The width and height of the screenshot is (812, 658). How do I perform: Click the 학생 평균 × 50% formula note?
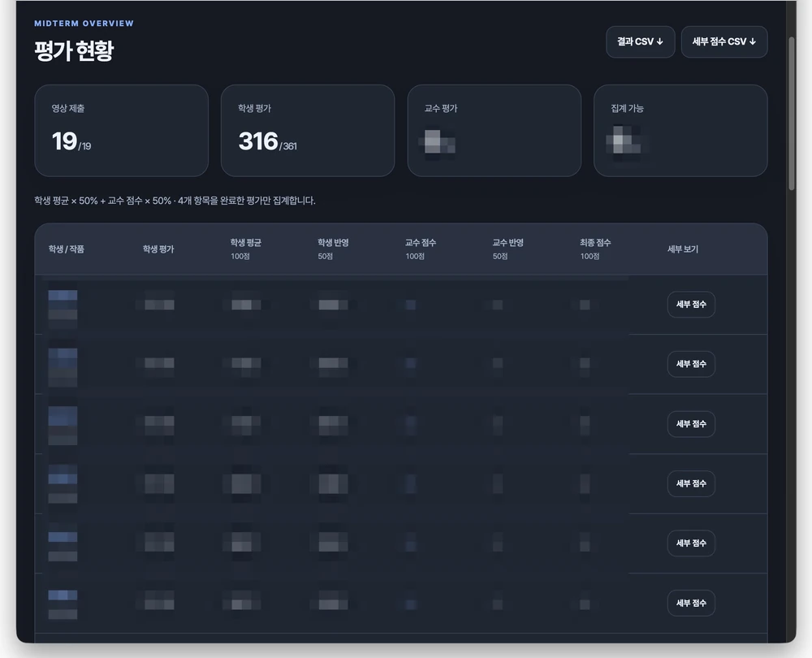(x=175, y=201)
